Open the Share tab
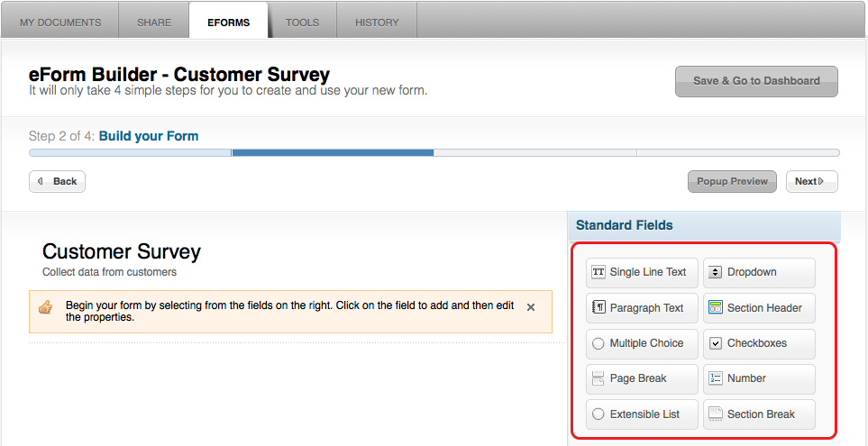Viewport: 868px width, 446px height. point(154,23)
